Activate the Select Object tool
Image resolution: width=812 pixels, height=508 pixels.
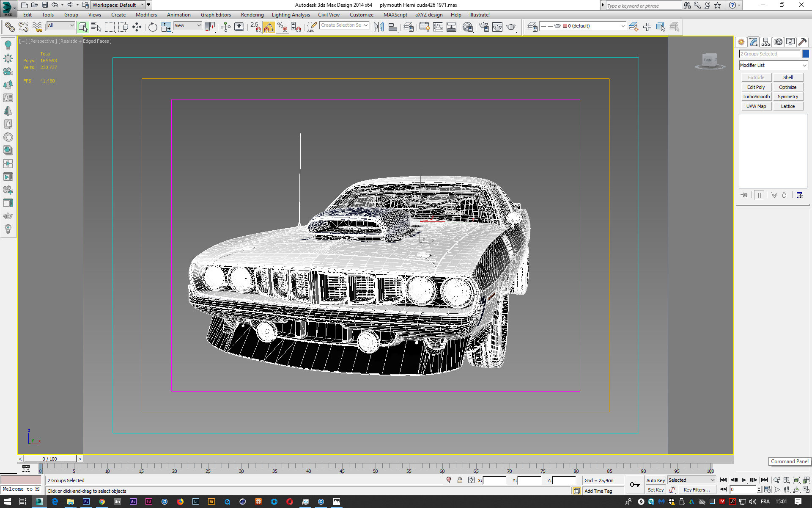(x=83, y=27)
